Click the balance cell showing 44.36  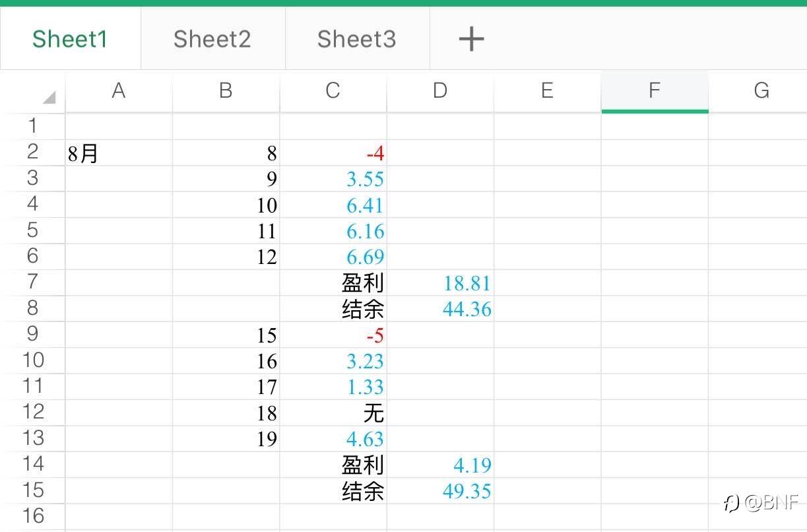440,309
